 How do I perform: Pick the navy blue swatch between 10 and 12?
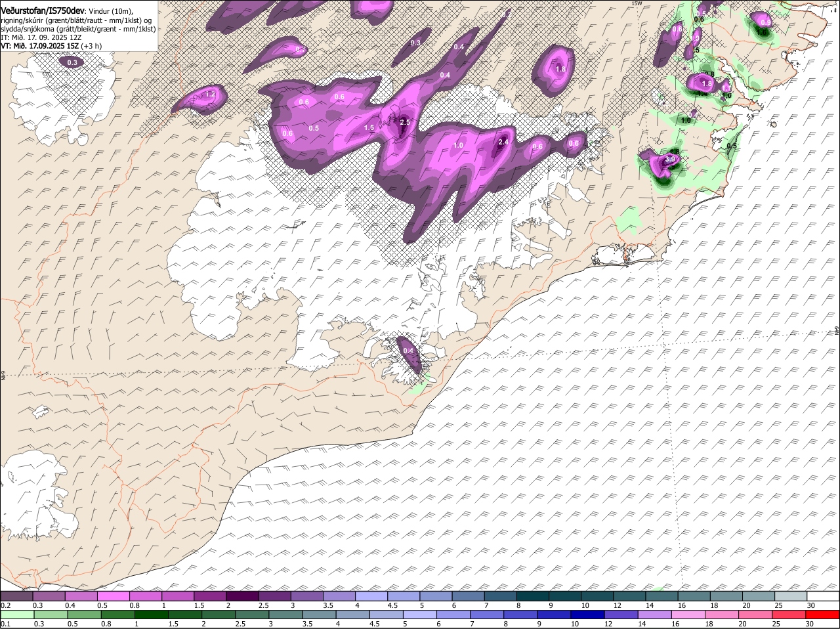(587, 615)
